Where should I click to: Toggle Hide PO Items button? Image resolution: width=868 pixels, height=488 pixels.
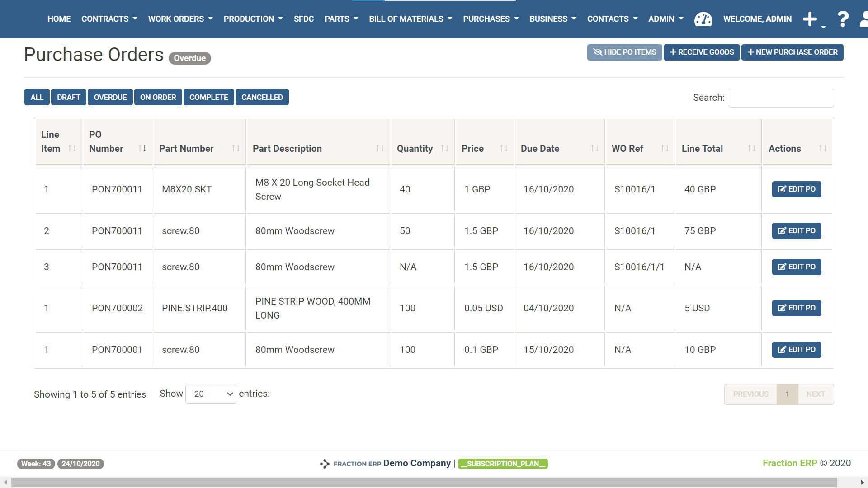coord(624,52)
